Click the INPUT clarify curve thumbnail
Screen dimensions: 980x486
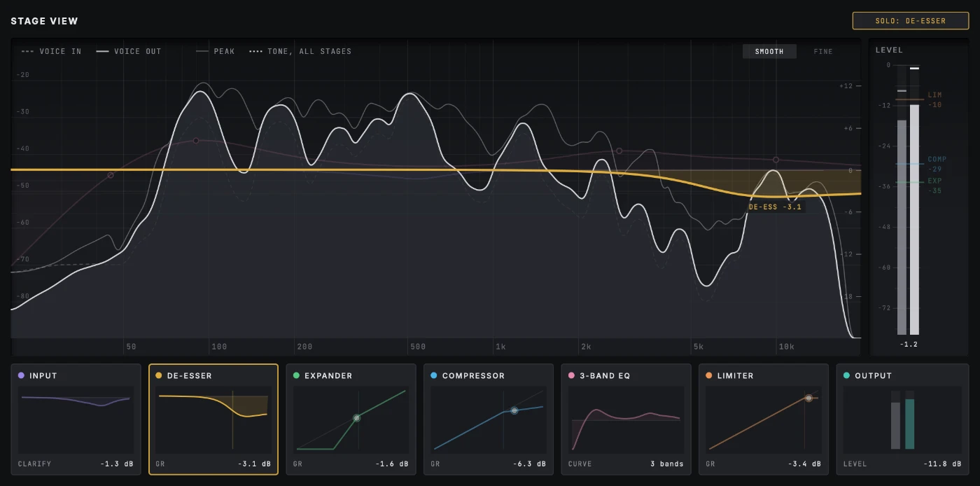click(76, 419)
